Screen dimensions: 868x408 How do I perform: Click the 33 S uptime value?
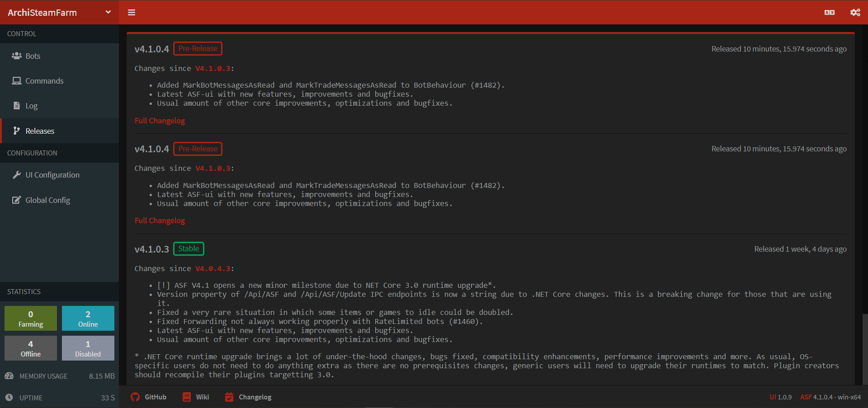pyautogui.click(x=108, y=398)
